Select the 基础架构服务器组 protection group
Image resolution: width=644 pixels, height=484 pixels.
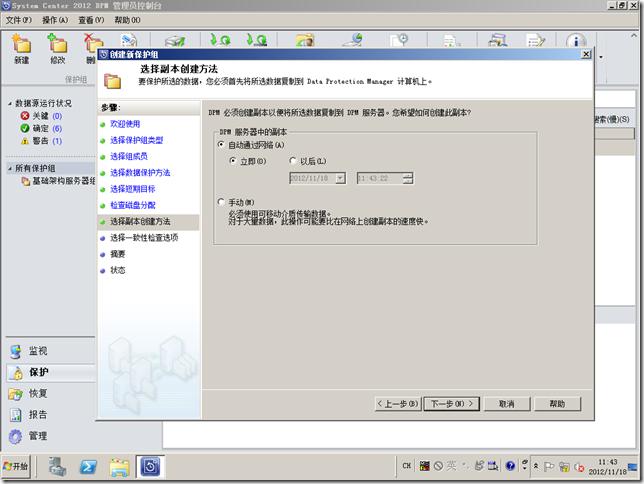click(x=59, y=181)
